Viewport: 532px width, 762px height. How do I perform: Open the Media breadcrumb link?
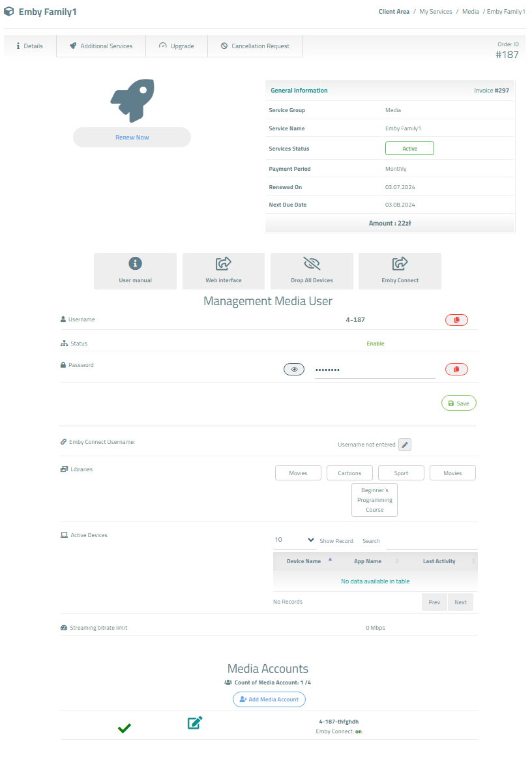coord(470,12)
